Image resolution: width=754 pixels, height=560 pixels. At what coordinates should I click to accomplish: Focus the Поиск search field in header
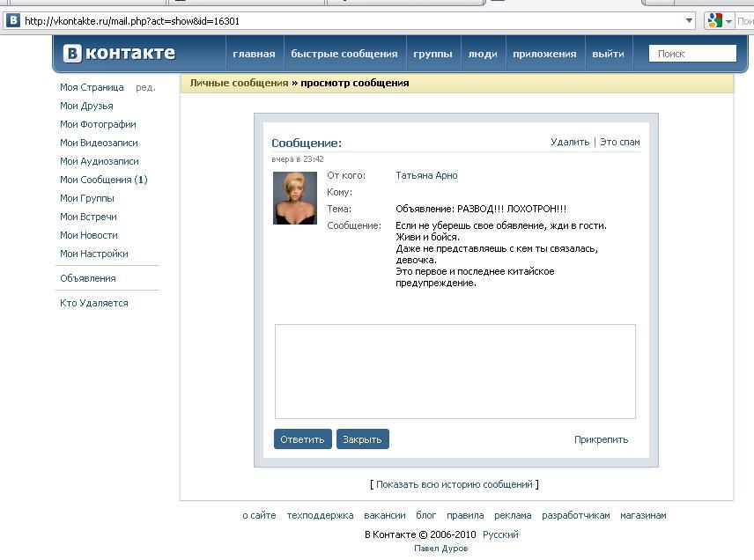click(x=692, y=54)
